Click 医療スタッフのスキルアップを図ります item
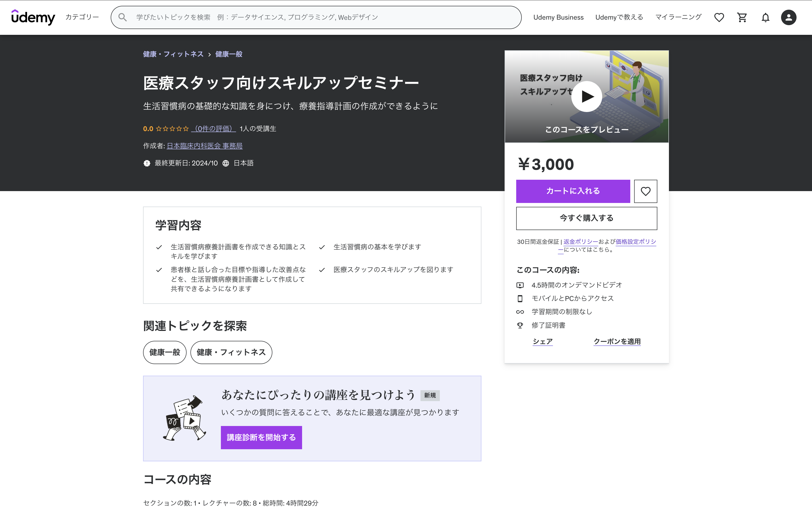Screen dimensions: 812x508 393,270
